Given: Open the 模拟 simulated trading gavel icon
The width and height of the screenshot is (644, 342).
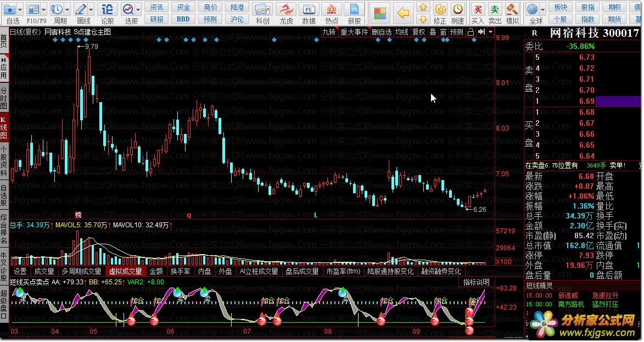Looking at the screenshot, I should [x=512, y=9].
